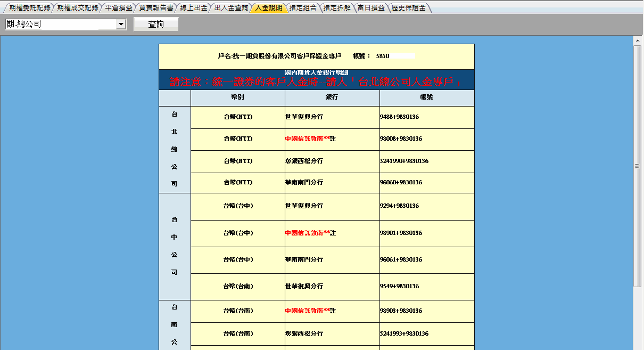644x350 pixels.
Task: Open the 期權委託記錄 tab
Action: tap(30, 8)
